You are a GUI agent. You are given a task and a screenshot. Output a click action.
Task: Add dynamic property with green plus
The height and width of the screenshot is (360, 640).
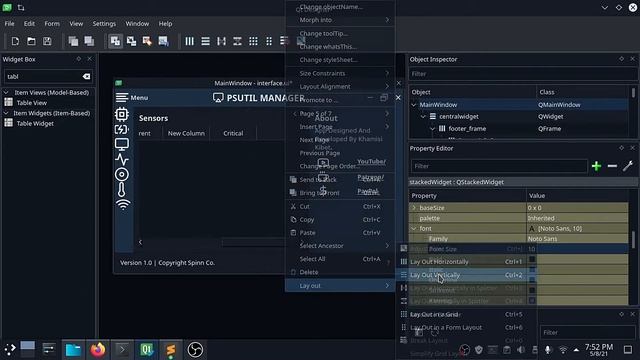(x=596, y=166)
